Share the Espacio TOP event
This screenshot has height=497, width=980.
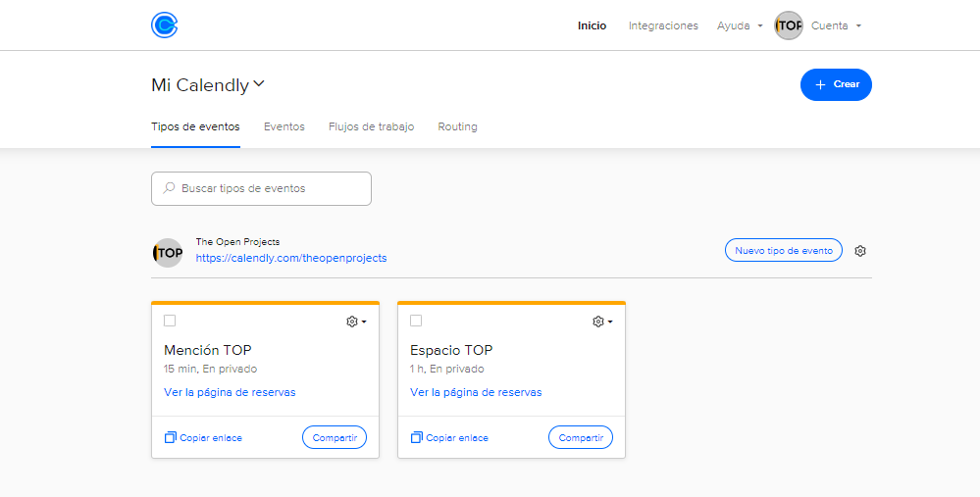coord(581,437)
